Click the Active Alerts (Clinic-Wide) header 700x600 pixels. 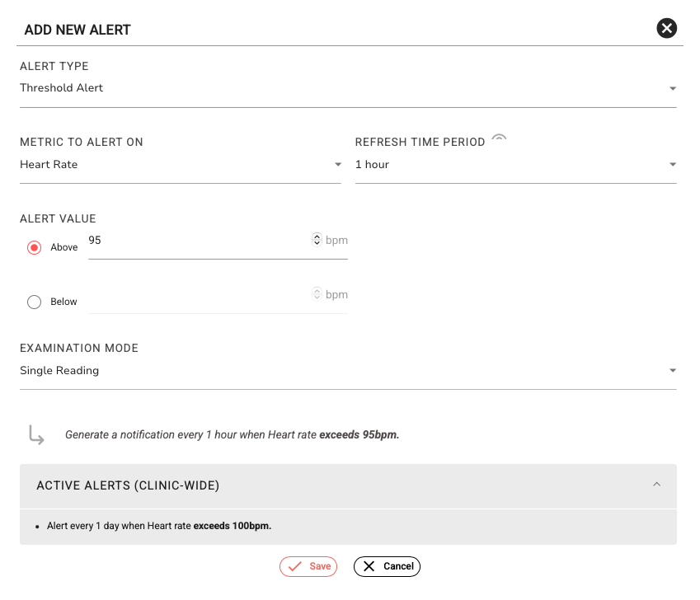pos(128,485)
